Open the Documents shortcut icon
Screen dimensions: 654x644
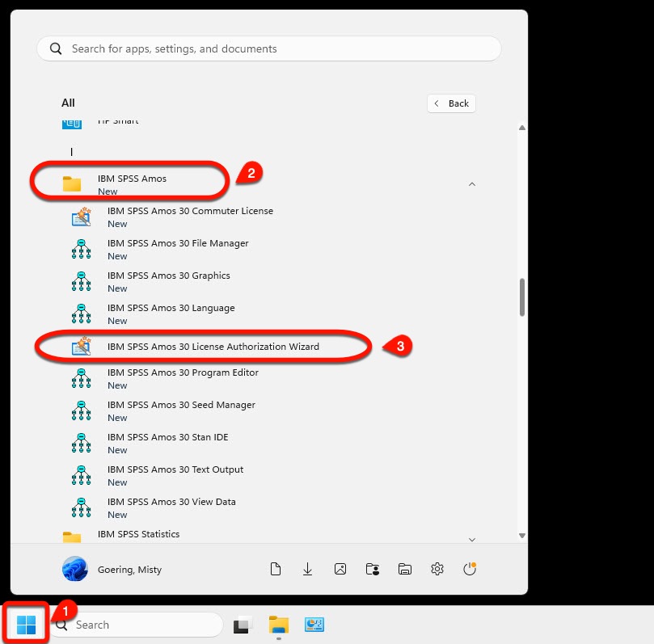click(276, 569)
